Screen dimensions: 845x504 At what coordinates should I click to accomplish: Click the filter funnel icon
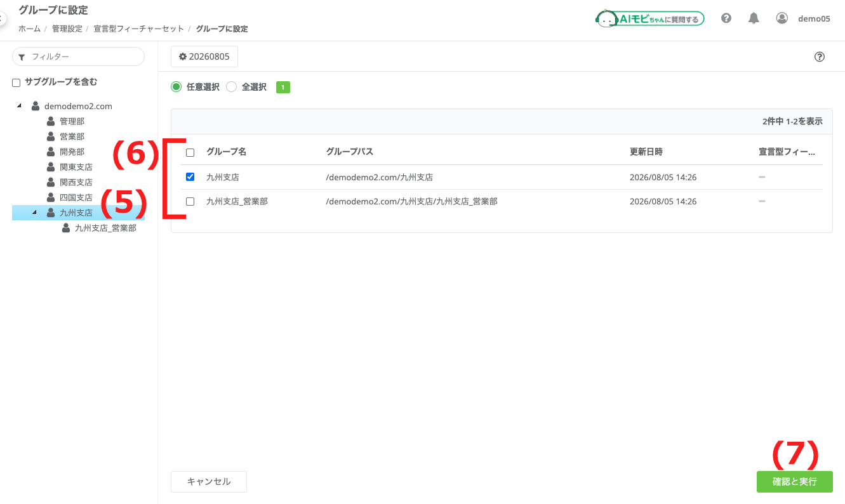tap(22, 57)
